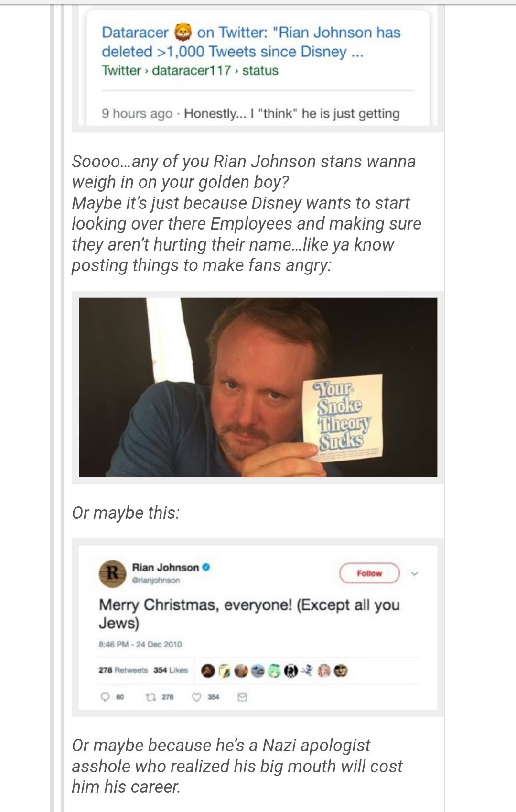The height and width of the screenshot is (812, 516).
Task: Open the 278 Retweets count
Action: pos(123,670)
